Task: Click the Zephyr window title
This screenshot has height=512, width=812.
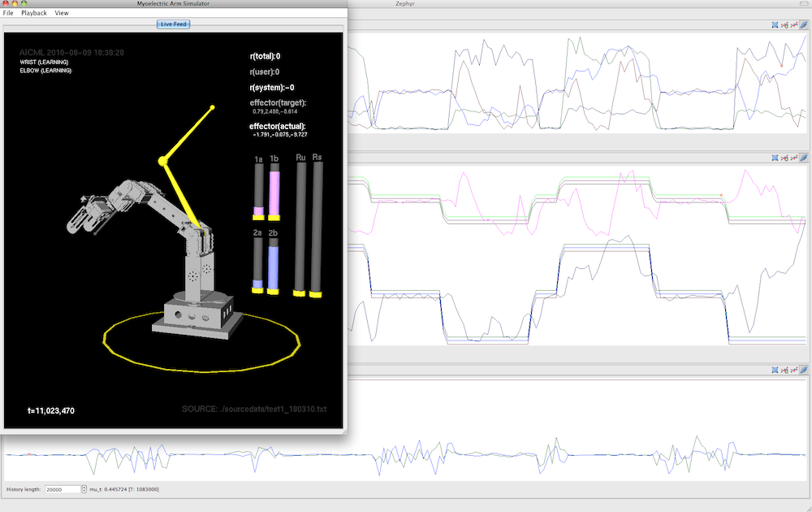Action: tap(405, 3)
